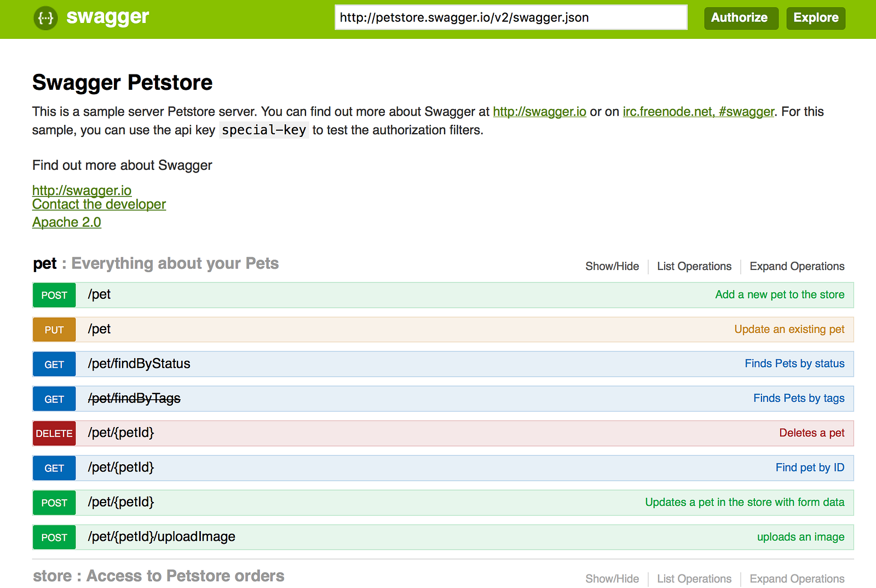The image size is (876, 588).
Task: Select Expand Operations for the pet section
Action: tap(797, 267)
